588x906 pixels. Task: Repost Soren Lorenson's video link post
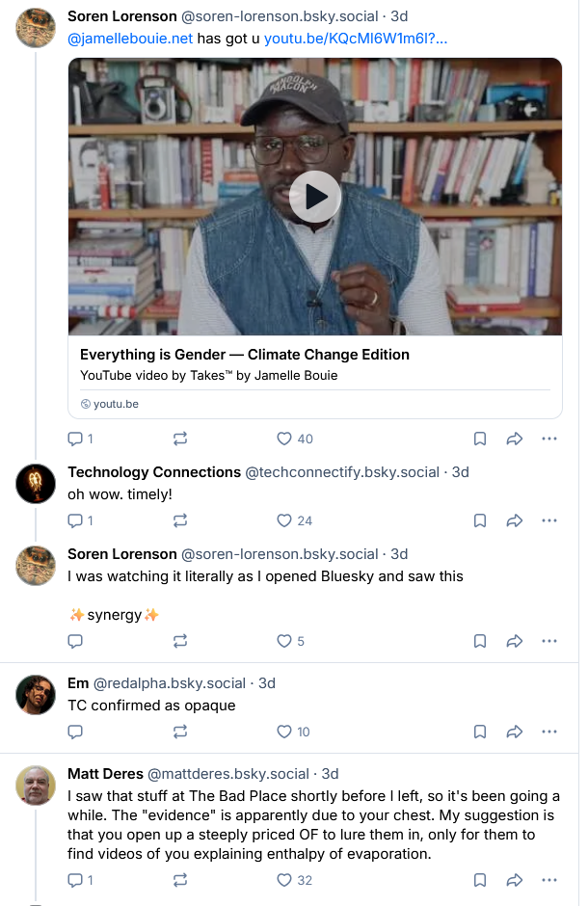[x=179, y=439]
